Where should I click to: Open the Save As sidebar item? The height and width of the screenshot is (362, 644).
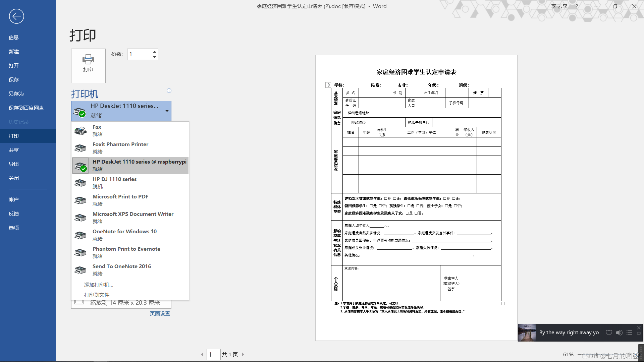click(16, 94)
